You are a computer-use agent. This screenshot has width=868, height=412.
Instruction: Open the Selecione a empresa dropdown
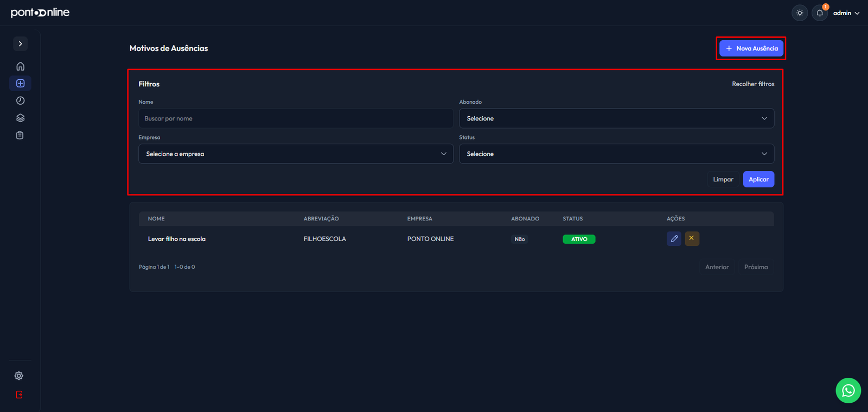(x=296, y=154)
